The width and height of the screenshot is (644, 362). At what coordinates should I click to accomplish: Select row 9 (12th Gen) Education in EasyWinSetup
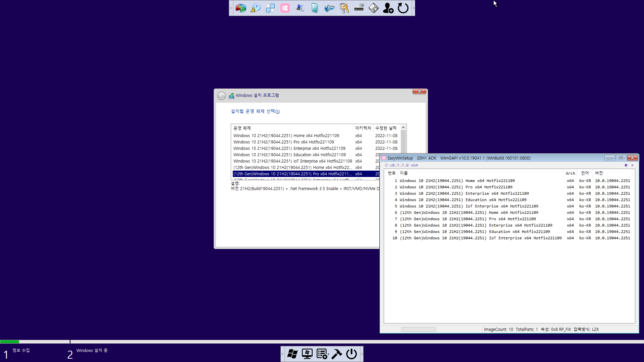509,232
